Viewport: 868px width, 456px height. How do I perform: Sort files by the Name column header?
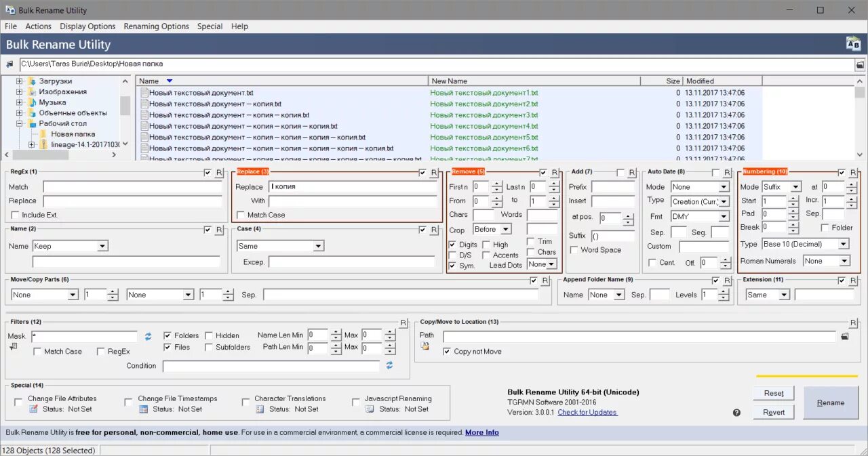click(x=282, y=81)
